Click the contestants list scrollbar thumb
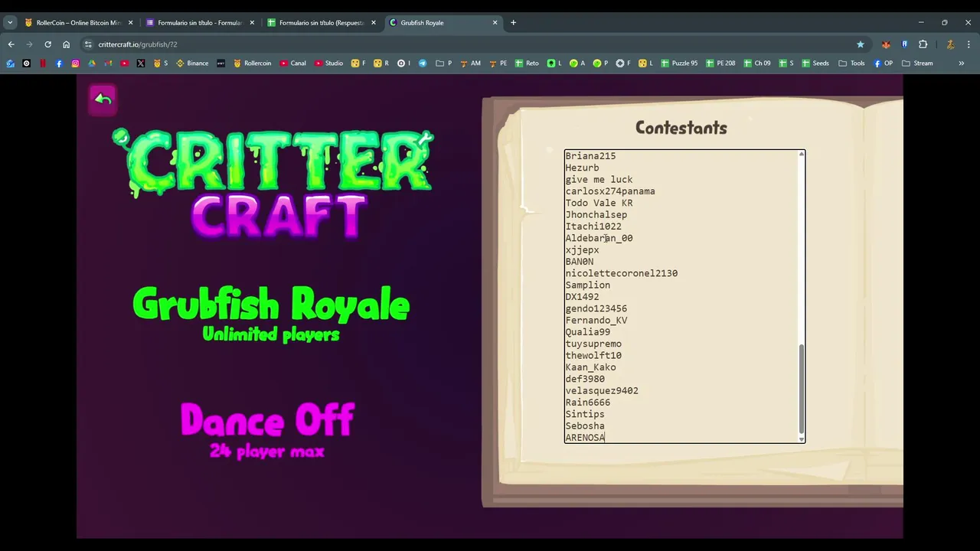Screen dimensions: 980x551 click(802, 389)
